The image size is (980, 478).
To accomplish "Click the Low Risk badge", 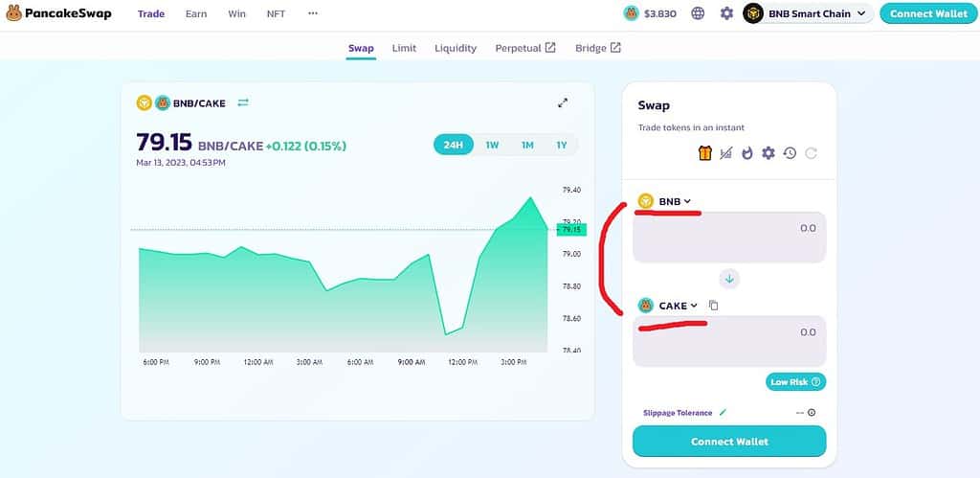I will point(795,381).
